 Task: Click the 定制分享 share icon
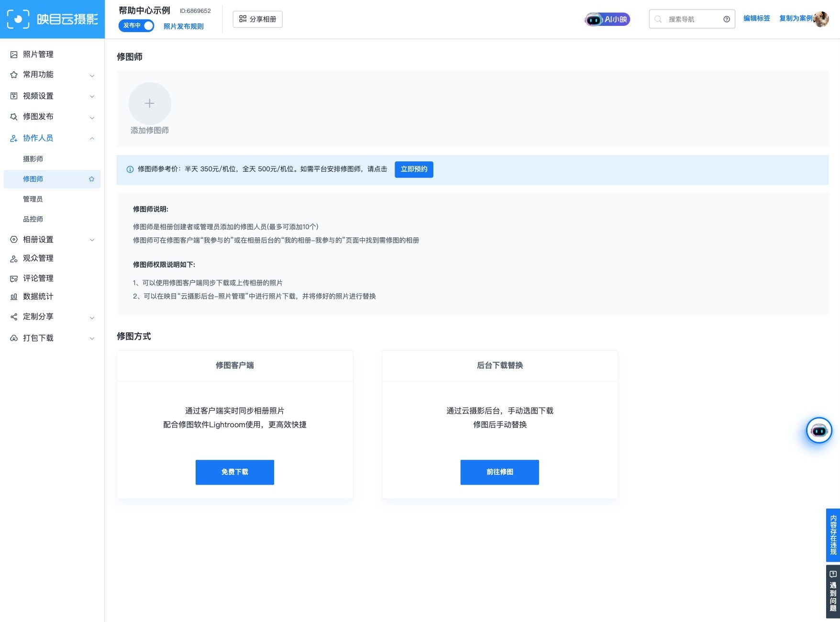(14, 317)
